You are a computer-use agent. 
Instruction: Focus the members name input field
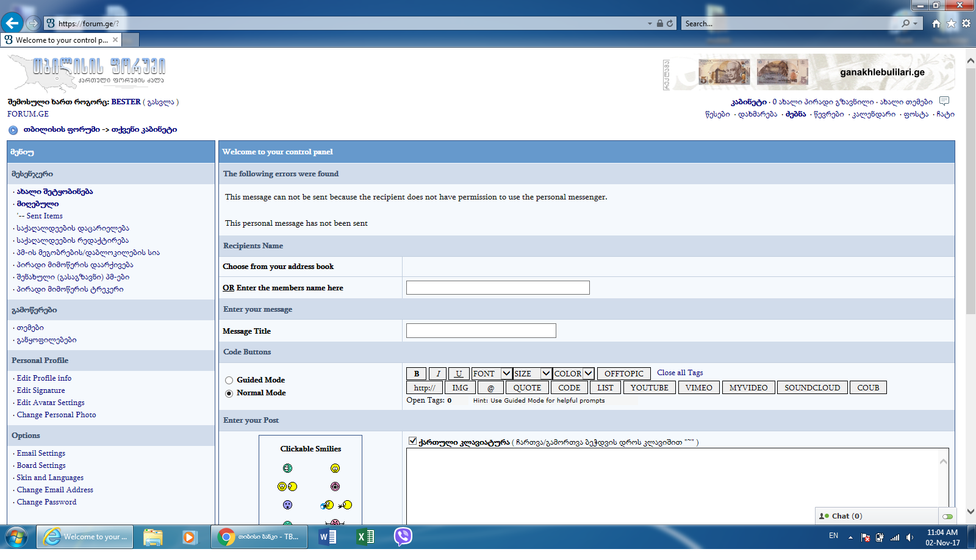tap(498, 287)
